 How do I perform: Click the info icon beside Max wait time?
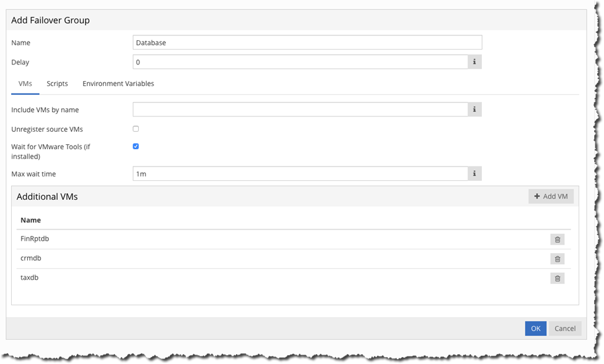click(475, 174)
